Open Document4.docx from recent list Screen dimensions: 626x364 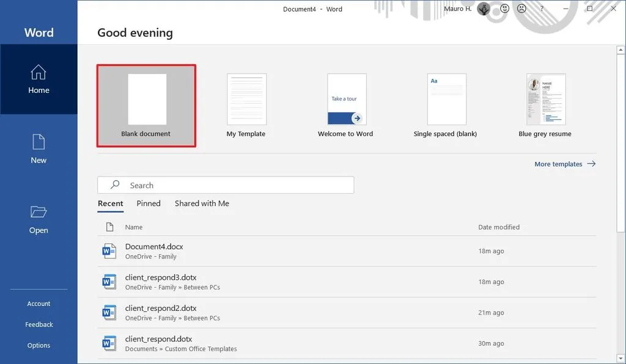(347, 251)
